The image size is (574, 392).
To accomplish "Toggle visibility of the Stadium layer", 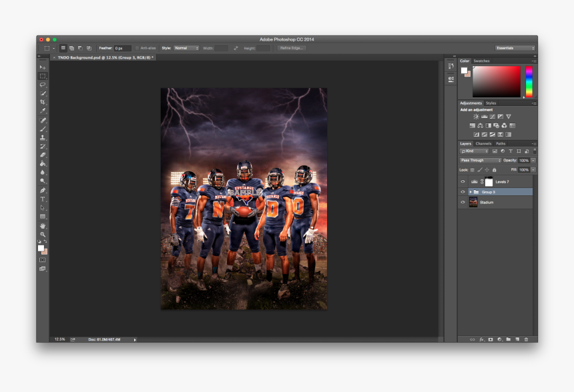I will pyautogui.click(x=462, y=202).
